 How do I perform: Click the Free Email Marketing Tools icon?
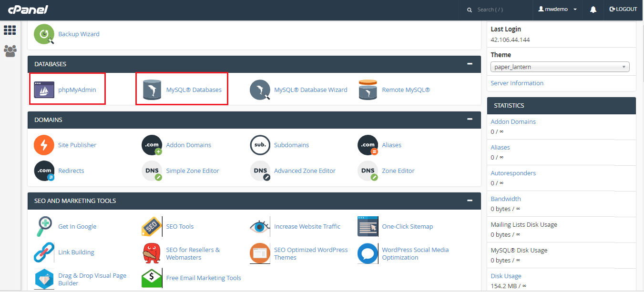(x=152, y=278)
